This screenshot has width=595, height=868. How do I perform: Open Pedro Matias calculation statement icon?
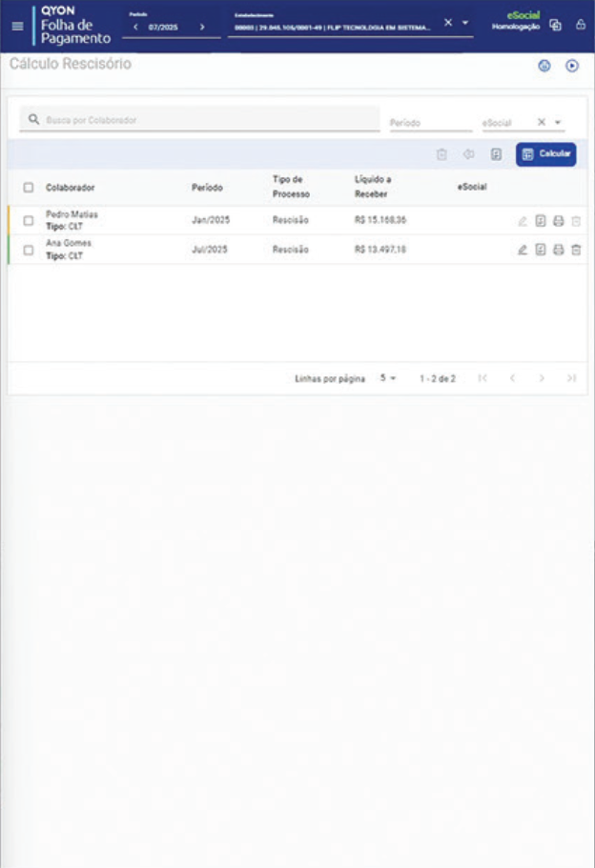click(540, 221)
